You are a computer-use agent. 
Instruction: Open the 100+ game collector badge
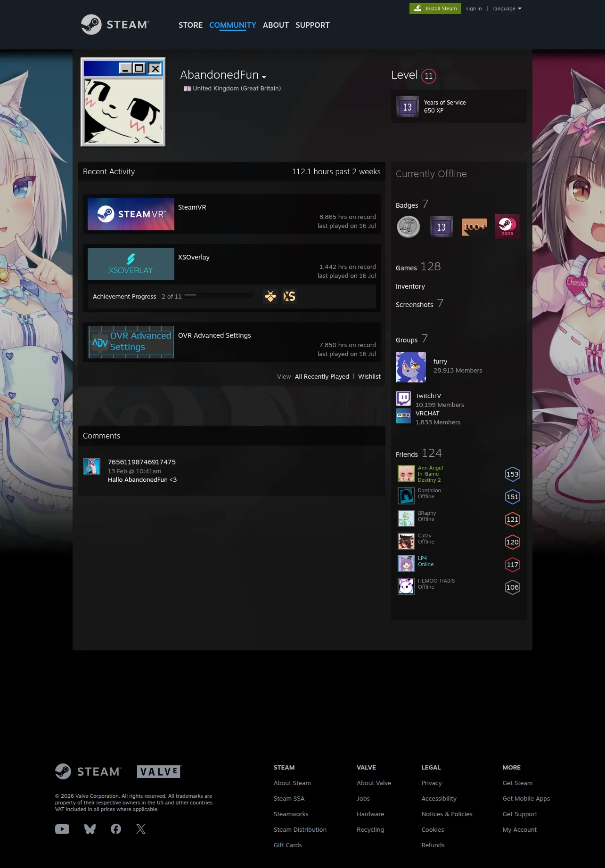pyautogui.click(x=474, y=227)
